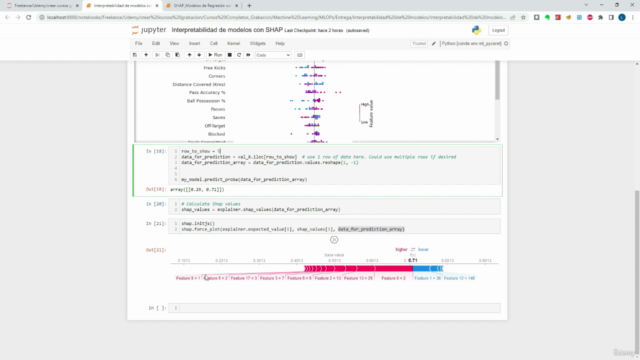This screenshot has height=360, width=640.
Task: Go back in the browser
Action: tap(7, 18)
